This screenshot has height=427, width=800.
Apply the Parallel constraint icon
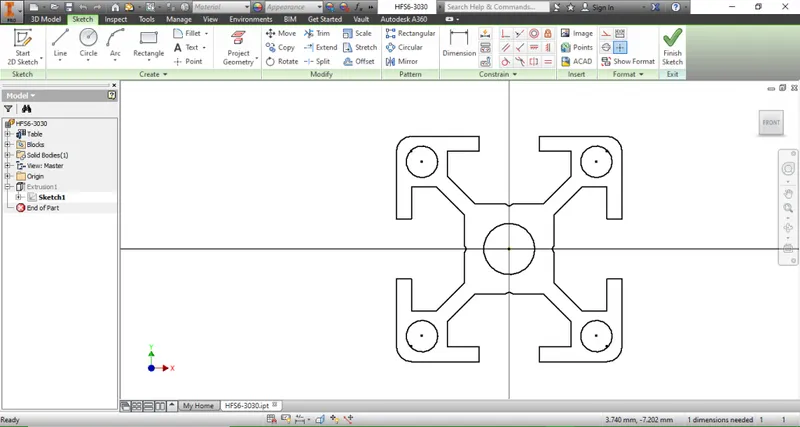[505, 47]
